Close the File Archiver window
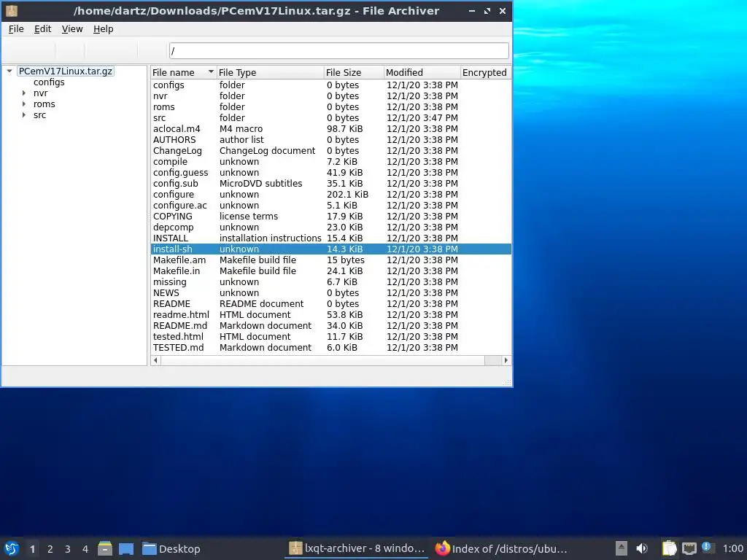The height and width of the screenshot is (560, 747). pos(502,11)
